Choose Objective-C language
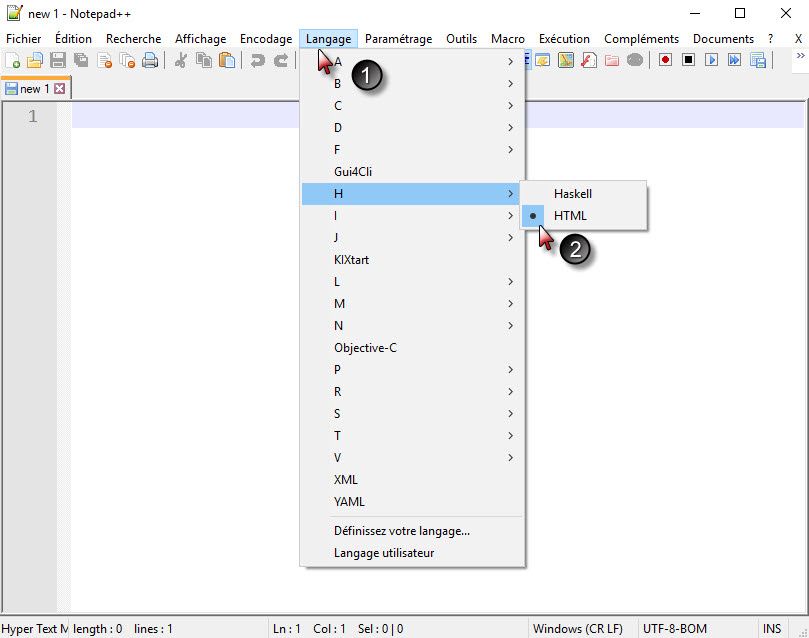 tap(413, 348)
